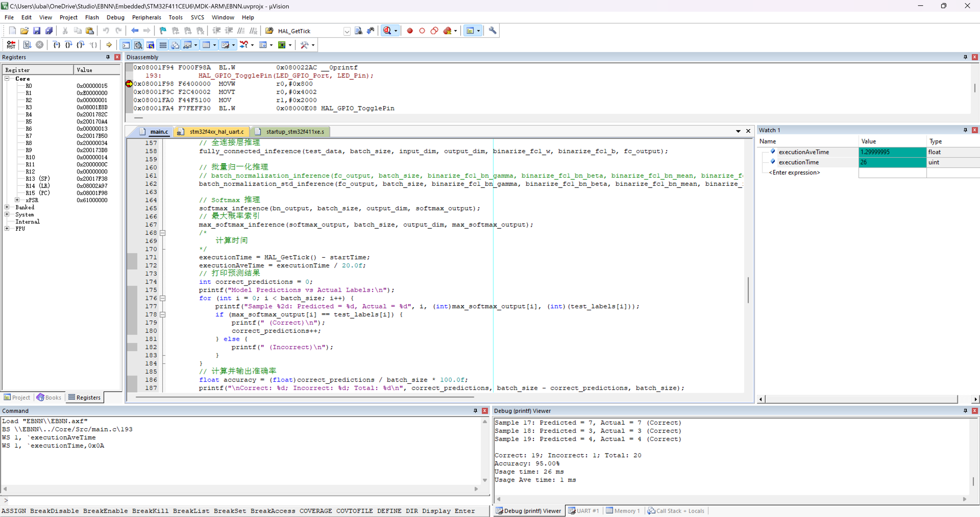Image resolution: width=980 pixels, height=517 pixels.
Task: Open the Debug menu
Action: coord(115,17)
